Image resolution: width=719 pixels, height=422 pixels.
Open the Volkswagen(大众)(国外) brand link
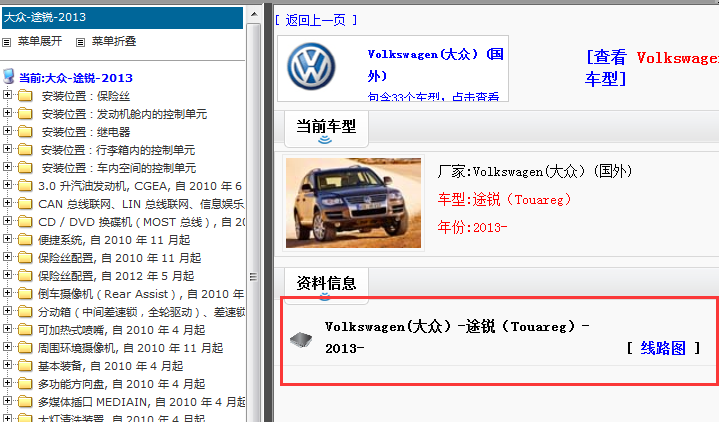436,65
